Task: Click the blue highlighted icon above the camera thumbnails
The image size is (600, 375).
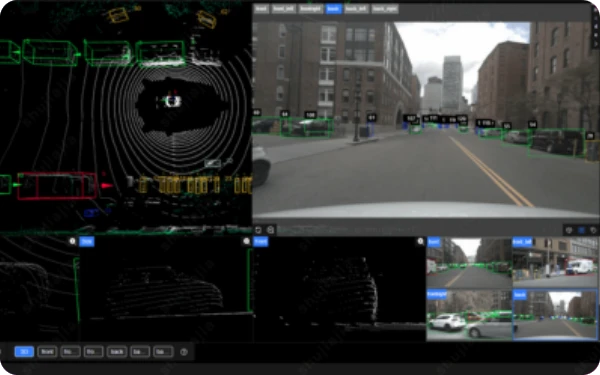Action: pyautogui.click(x=581, y=230)
